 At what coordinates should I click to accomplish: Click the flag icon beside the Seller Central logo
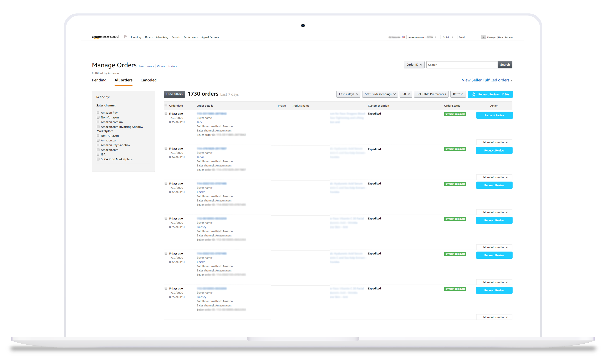125,37
